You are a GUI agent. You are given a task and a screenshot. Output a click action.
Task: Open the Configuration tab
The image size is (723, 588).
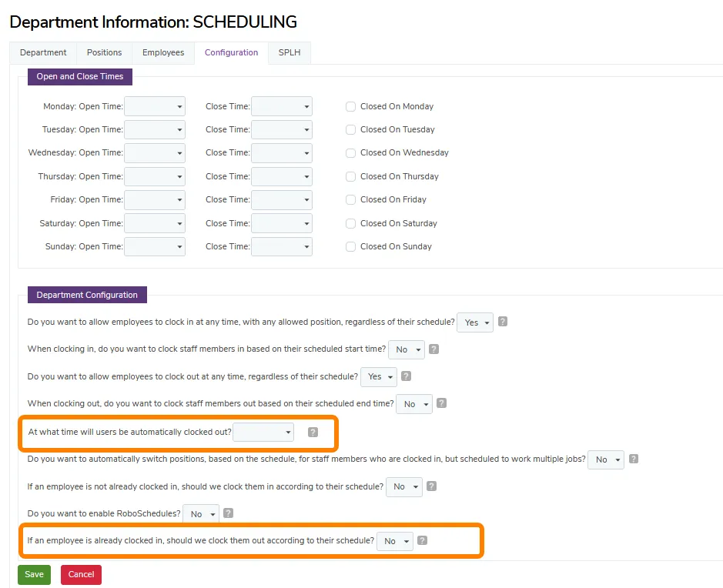coord(232,52)
